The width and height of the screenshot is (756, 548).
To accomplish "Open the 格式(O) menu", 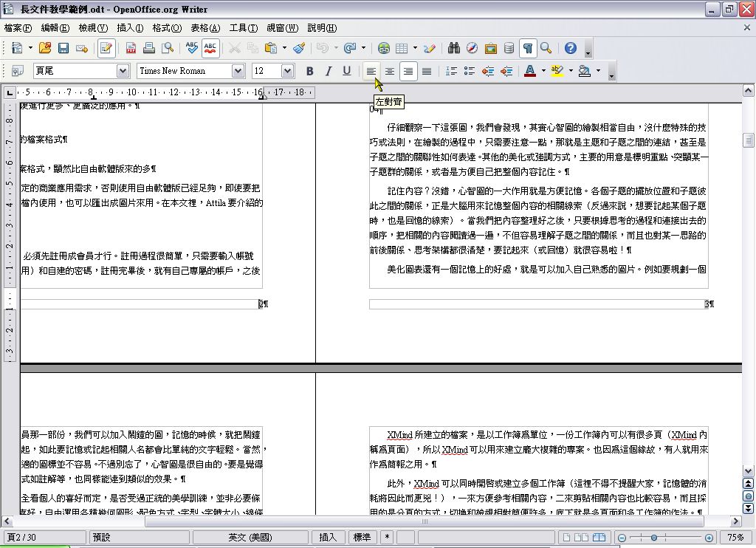I will click(167, 28).
